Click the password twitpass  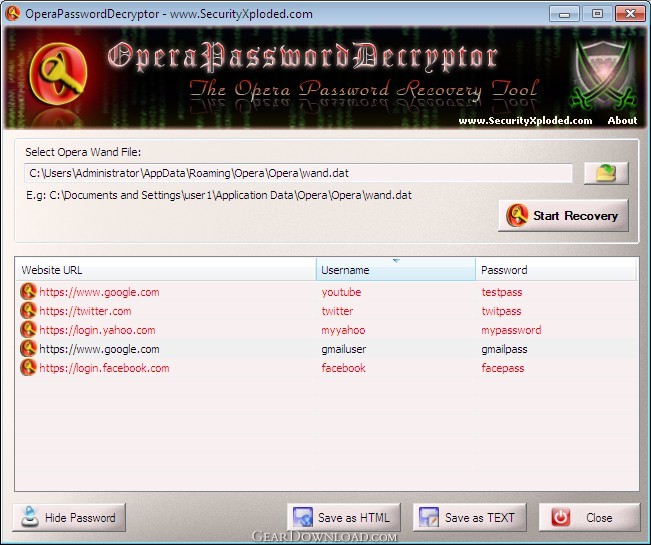point(501,311)
